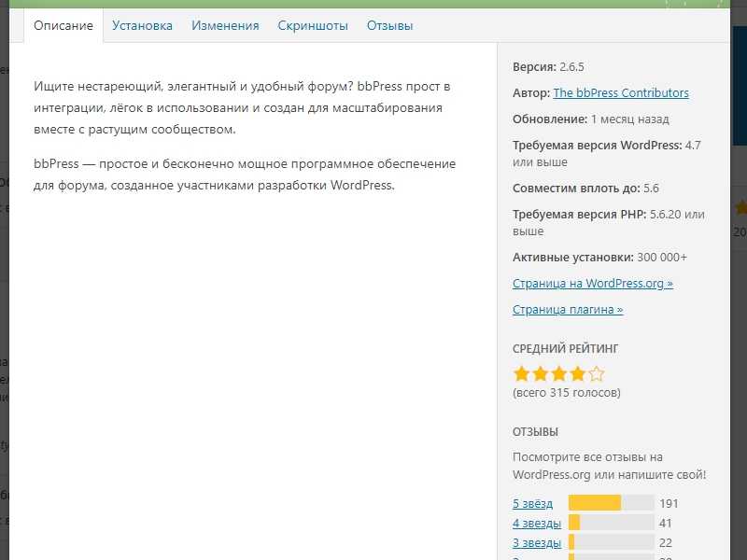Open the Описание tab
Image resolution: width=747 pixels, height=560 pixels.
63,26
